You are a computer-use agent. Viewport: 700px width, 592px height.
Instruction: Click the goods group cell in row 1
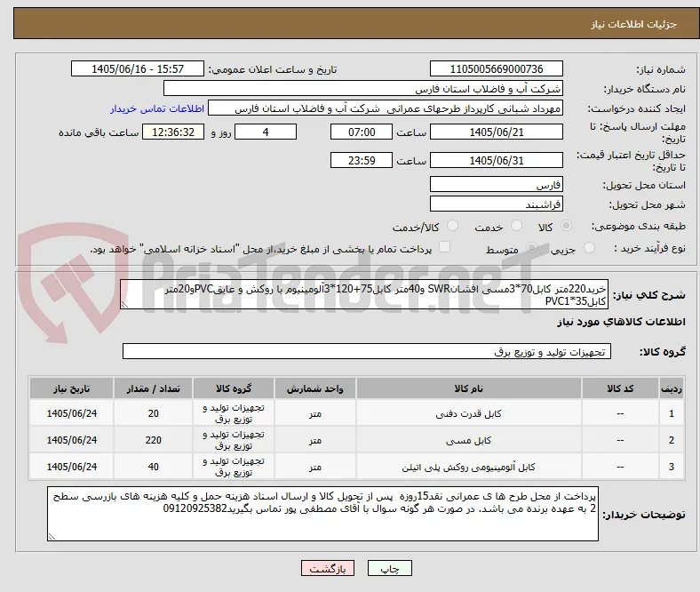[x=234, y=413]
